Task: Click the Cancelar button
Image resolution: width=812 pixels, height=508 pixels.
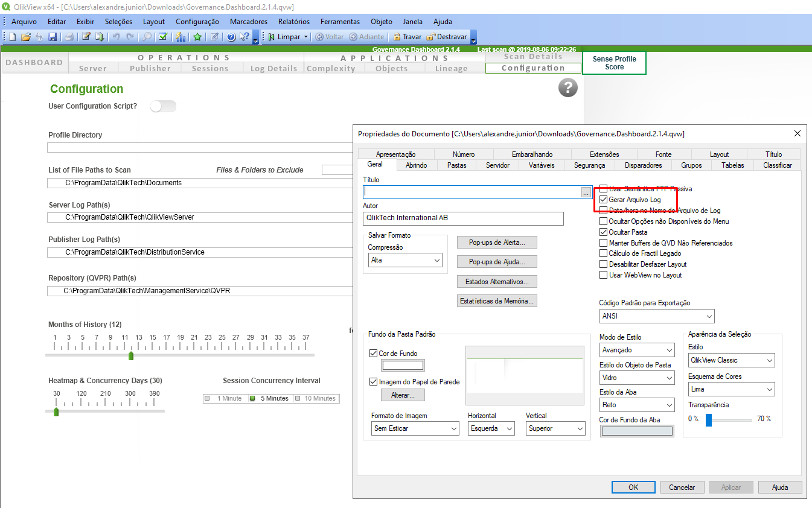Action: tap(682, 487)
